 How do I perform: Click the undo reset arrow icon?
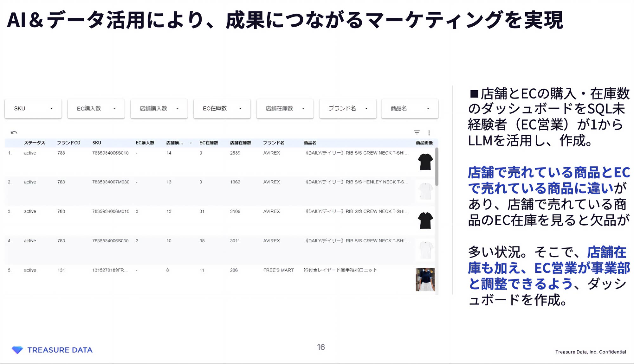[x=14, y=132]
